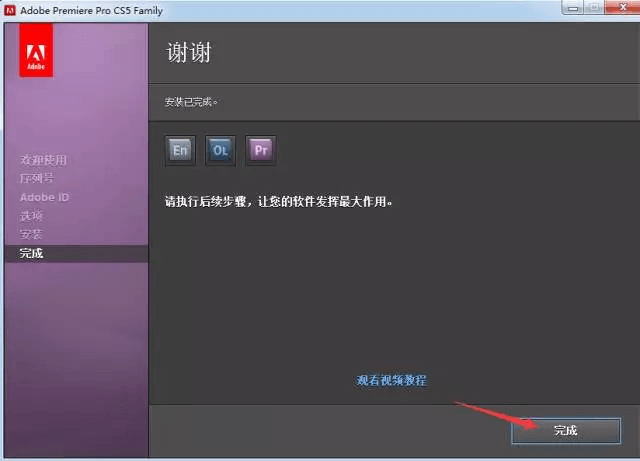Select the 完成 step in sidebar
Viewport: 640px width, 461px height.
tap(77, 253)
